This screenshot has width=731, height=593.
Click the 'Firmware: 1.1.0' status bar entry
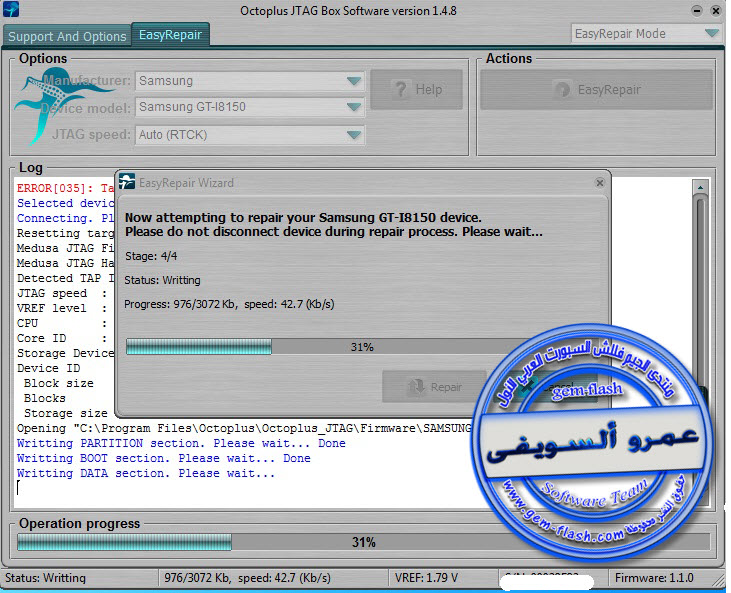point(654,578)
